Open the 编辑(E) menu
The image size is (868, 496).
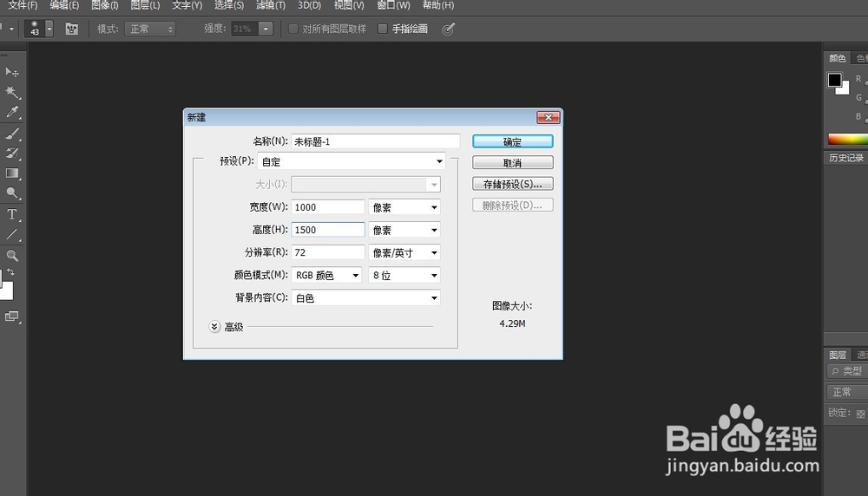(64, 5)
